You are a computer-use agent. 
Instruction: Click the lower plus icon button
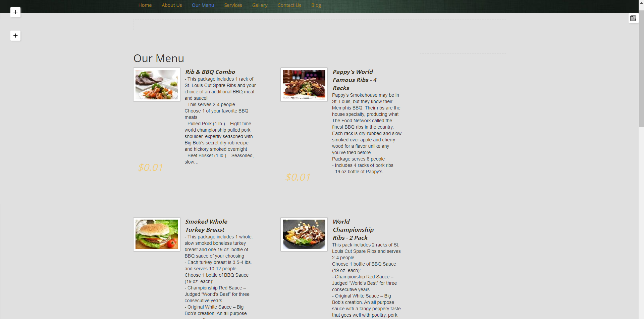(x=15, y=36)
